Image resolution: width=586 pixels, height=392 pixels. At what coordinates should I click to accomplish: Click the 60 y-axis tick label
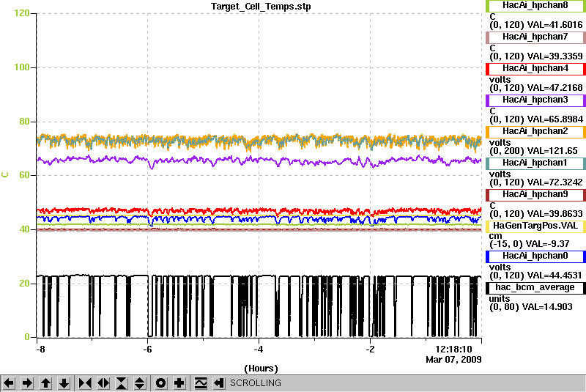pyautogui.click(x=24, y=175)
